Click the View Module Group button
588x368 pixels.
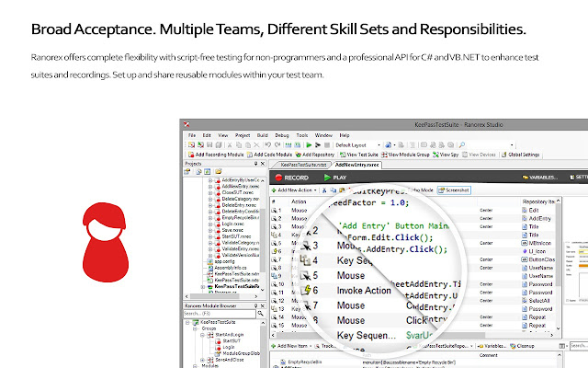click(405, 155)
